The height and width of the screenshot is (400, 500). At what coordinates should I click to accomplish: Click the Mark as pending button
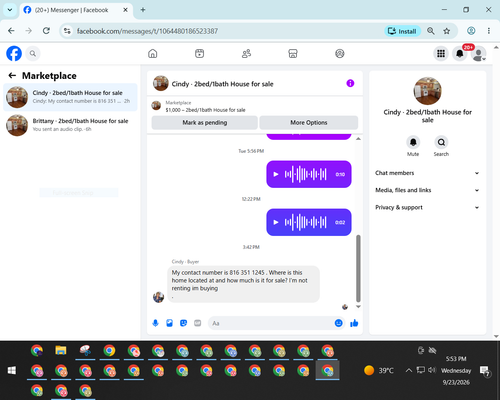[204, 123]
